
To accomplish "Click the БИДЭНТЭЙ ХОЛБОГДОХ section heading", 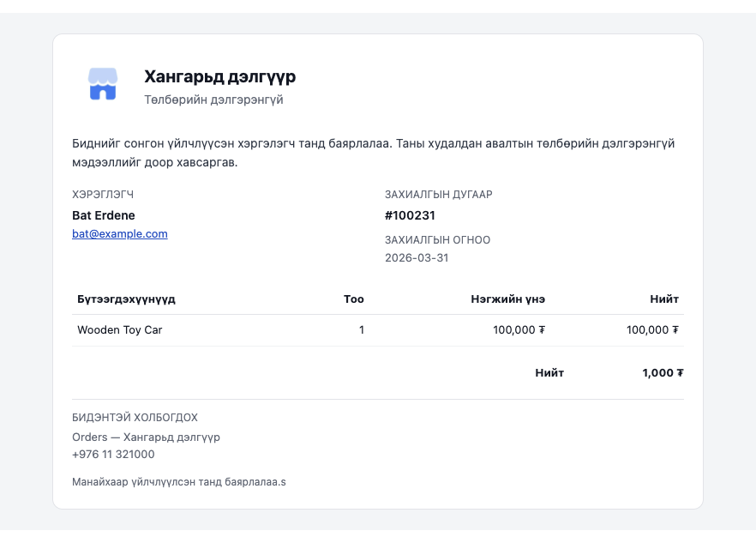I will (135, 417).
